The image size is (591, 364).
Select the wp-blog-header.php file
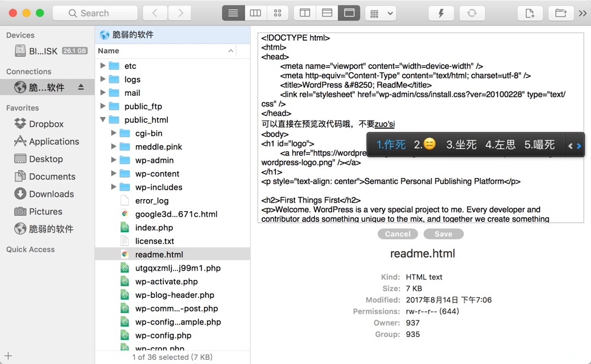point(173,295)
